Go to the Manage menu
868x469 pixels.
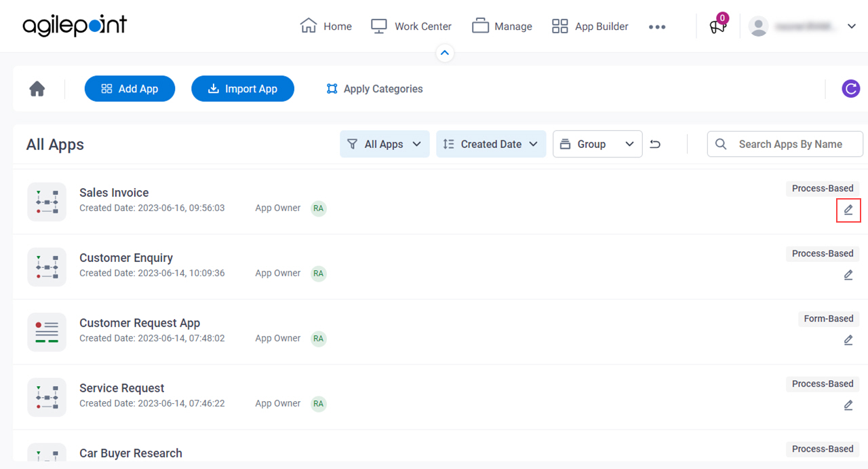pos(502,26)
